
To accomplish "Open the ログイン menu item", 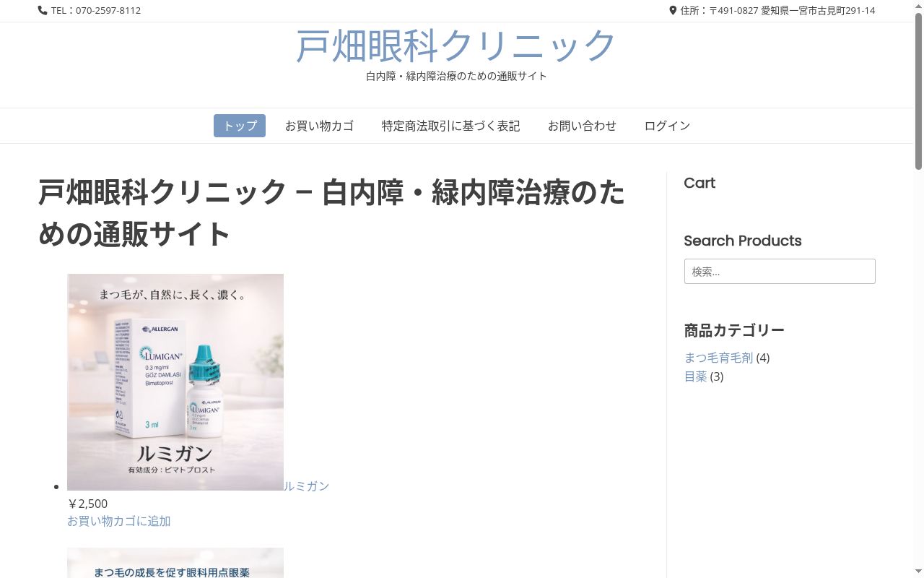I will tap(667, 126).
